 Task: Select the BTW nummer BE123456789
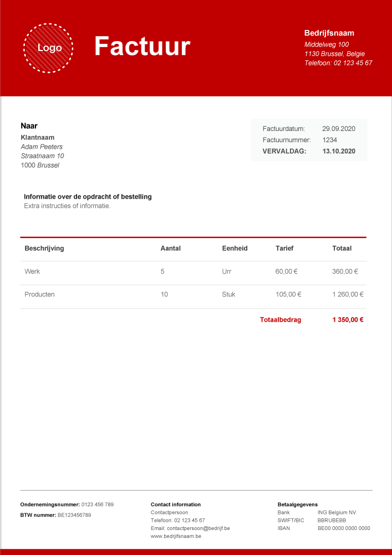74,516
